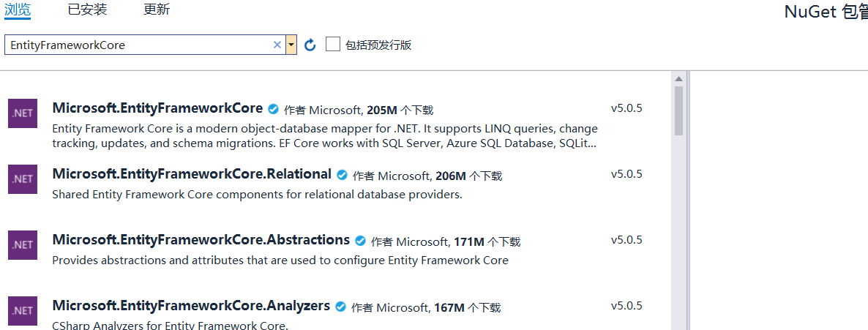Image resolution: width=868 pixels, height=330 pixels.
Task: Click inside the EntityFrameworkCore search field
Action: click(139, 45)
